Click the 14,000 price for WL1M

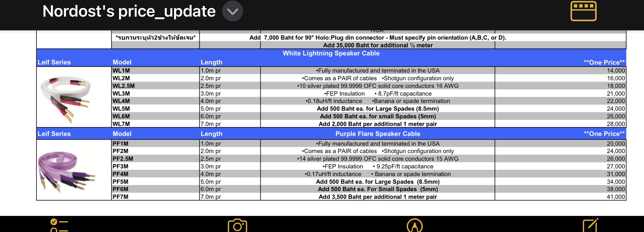pyautogui.click(x=616, y=71)
